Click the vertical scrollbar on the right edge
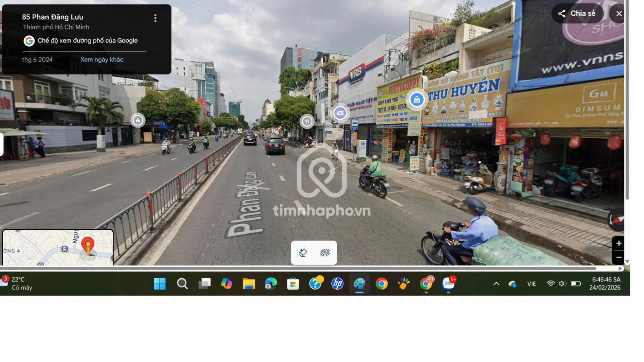The image size is (644, 362). (x=627, y=100)
